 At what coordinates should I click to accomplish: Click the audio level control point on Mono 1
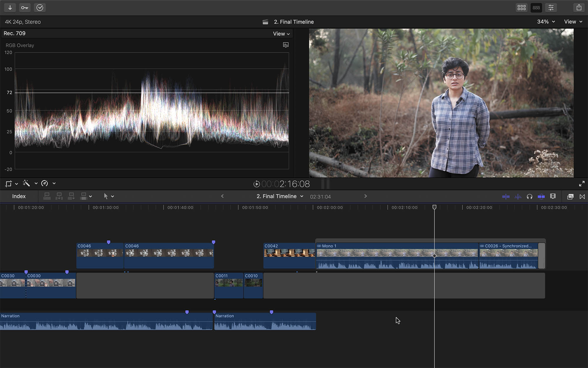[435, 256]
